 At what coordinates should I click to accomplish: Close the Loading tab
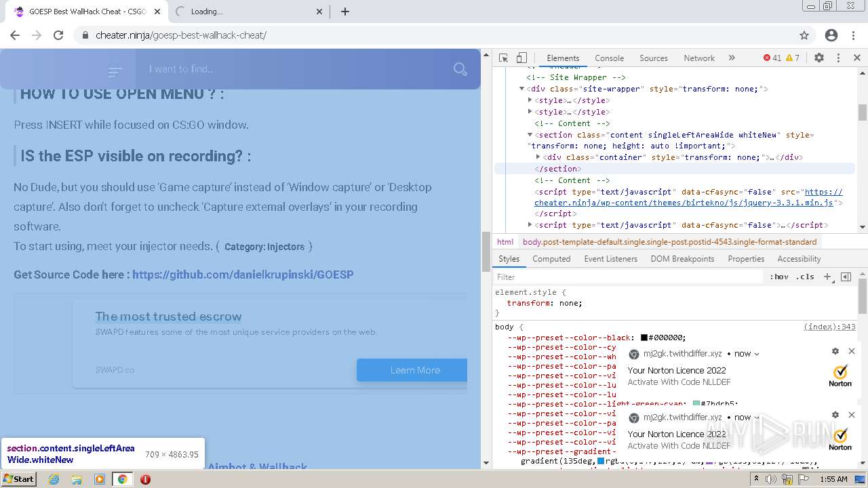coord(319,12)
